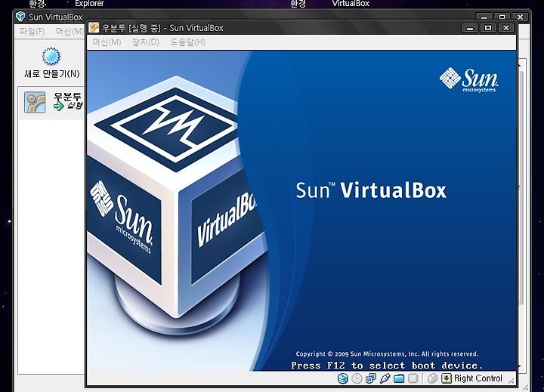Image resolution: width=544 pixels, height=392 pixels.
Task: Click the Right Control host key label
Action: pyautogui.click(x=478, y=378)
